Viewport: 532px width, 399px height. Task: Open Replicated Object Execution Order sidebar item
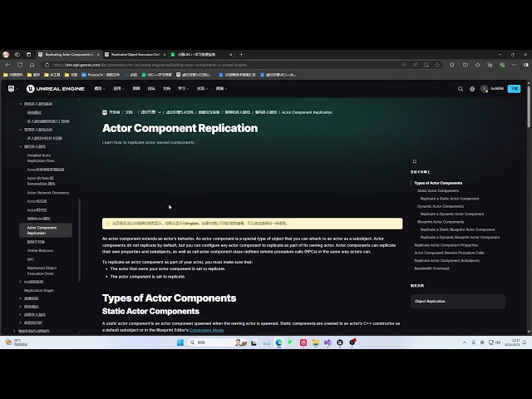pos(42,271)
